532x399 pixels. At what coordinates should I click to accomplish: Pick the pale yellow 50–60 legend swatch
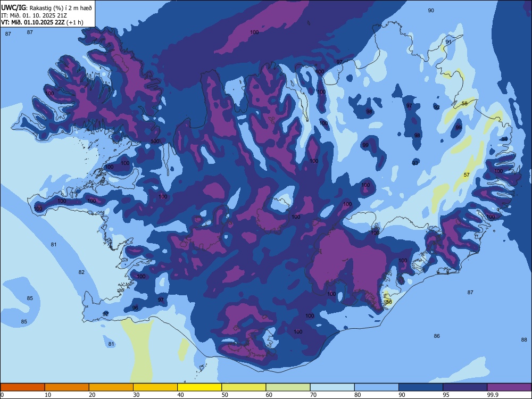[x=244, y=387]
